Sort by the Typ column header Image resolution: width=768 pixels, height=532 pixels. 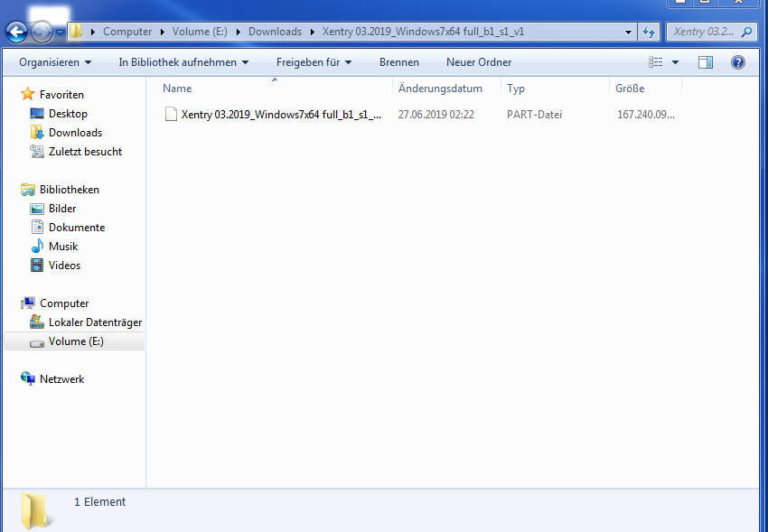tap(556, 89)
